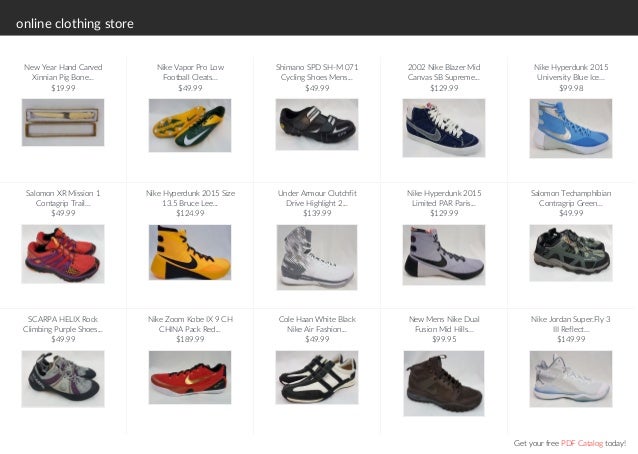638x454 pixels.
Task: Click the 'online clothing store' header title
Action: pyautogui.click(x=75, y=24)
